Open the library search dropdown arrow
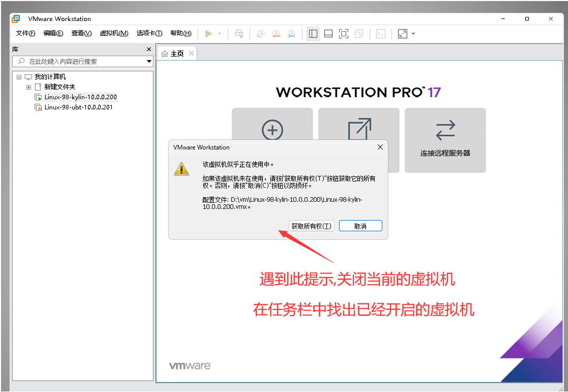568x392 pixels. pos(149,62)
